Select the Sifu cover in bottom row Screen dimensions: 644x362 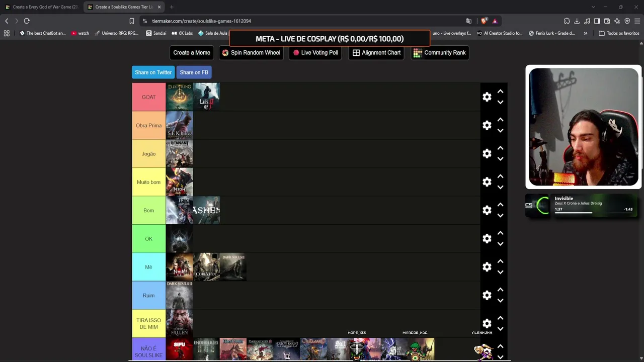click(x=180, y=350)
